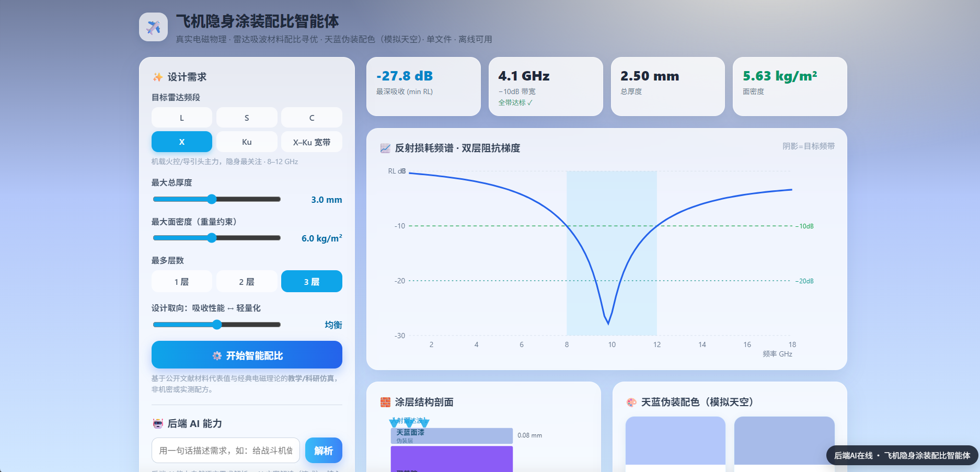Click the 最大总厚度 slider handle
This screenshot has height=472, width=980.
pyautogui.click(x=212, y=199)
